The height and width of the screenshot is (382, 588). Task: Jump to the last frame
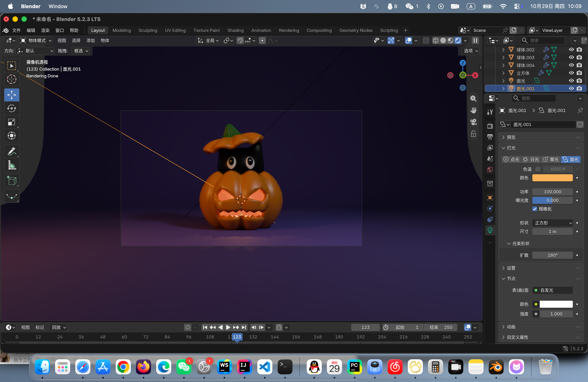(244, 327)
